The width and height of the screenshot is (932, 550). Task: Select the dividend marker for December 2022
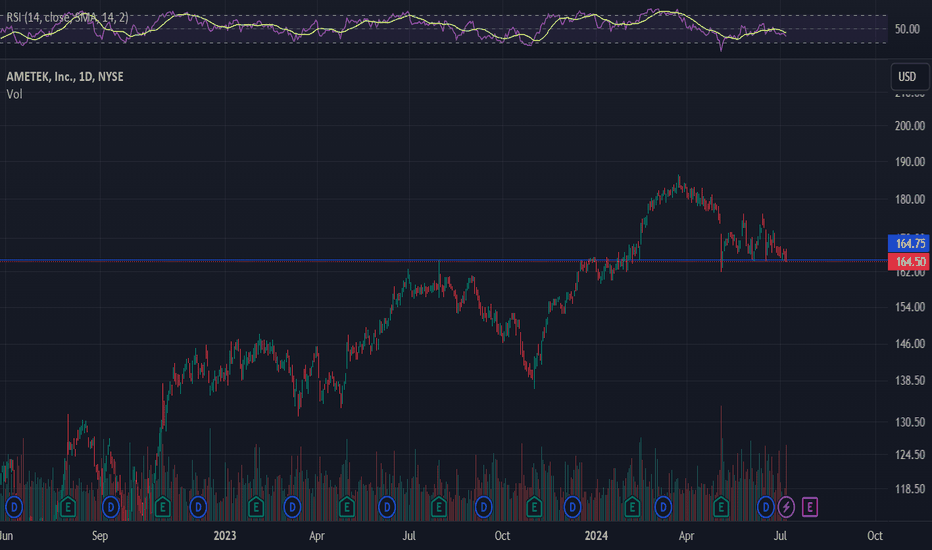[198, 507]
